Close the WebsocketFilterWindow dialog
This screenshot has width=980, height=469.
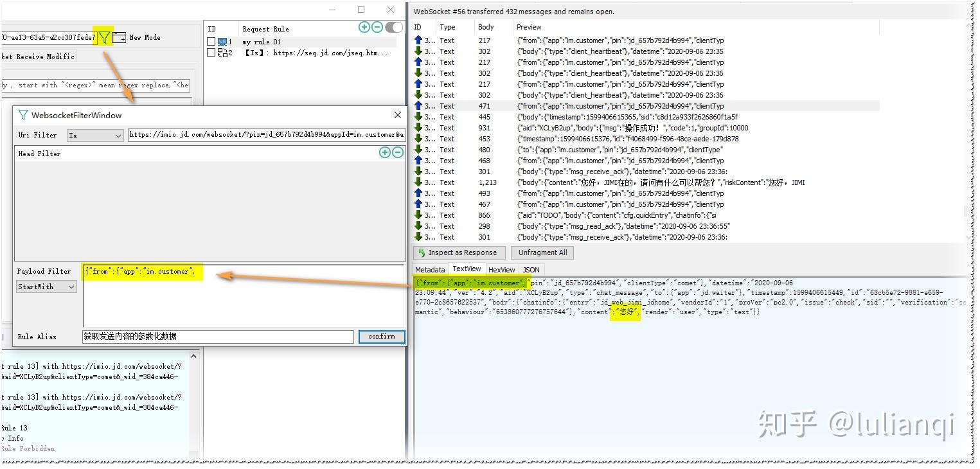pos(397,115)
